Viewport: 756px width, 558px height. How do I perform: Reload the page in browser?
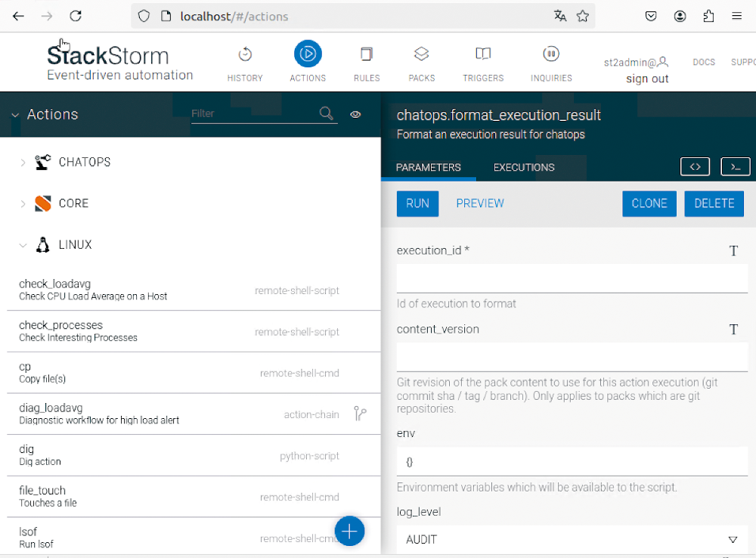76,16
